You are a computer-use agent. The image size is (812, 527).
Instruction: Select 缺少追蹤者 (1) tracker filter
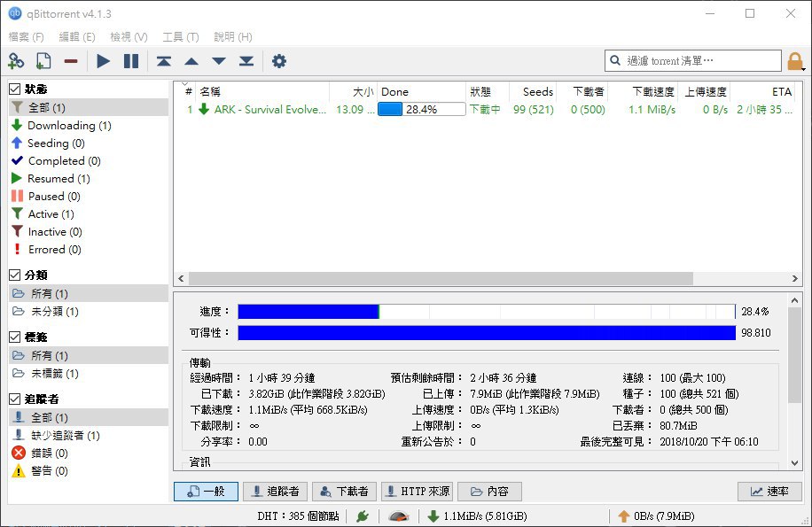click(89, 436)
